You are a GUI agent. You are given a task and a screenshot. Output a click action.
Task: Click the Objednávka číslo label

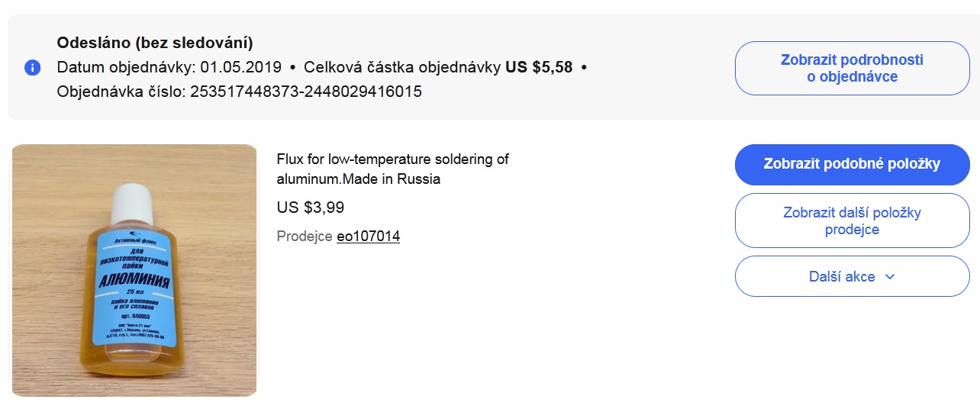tap(121, 92)
